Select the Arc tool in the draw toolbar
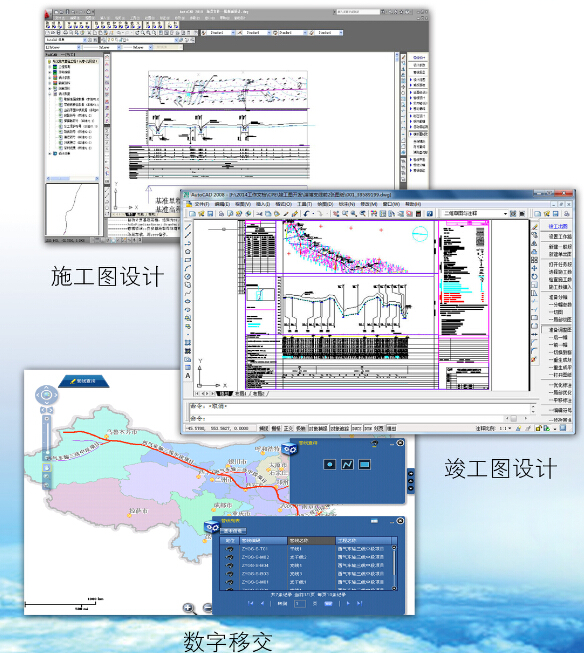Screen dimensions: 584x653 [188, 268]
